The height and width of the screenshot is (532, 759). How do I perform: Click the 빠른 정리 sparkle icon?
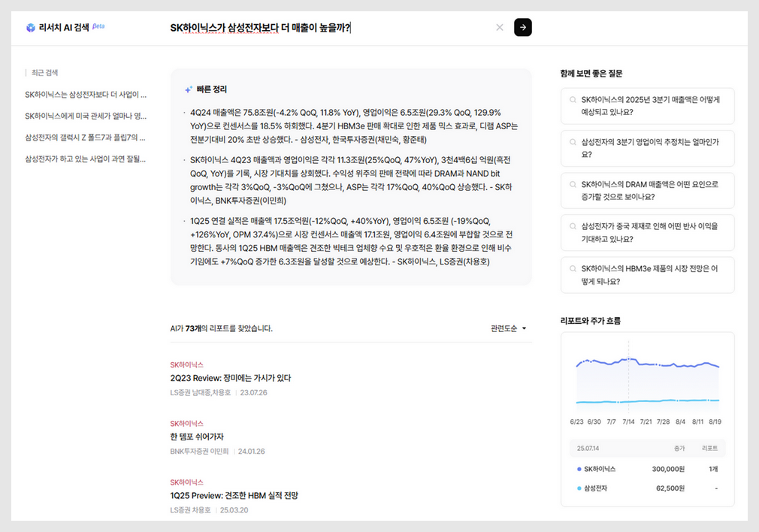point(189,89)
